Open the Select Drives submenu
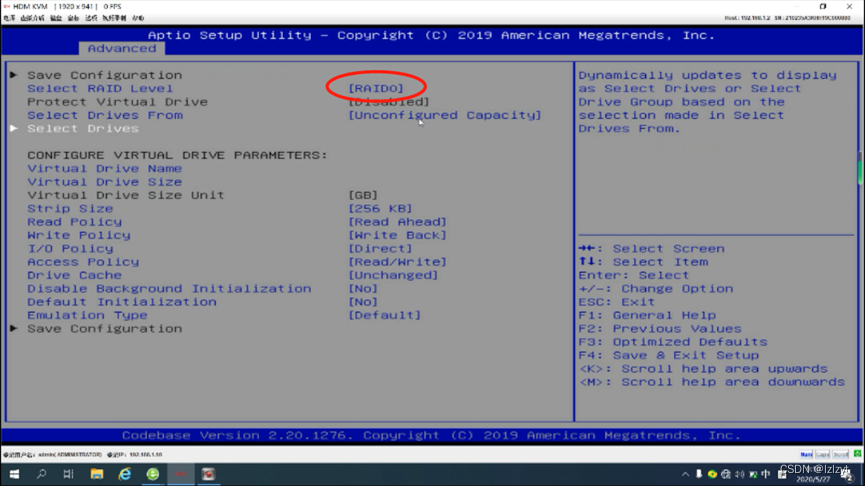The height and width of the screenshot is (486, 865). 83,129
